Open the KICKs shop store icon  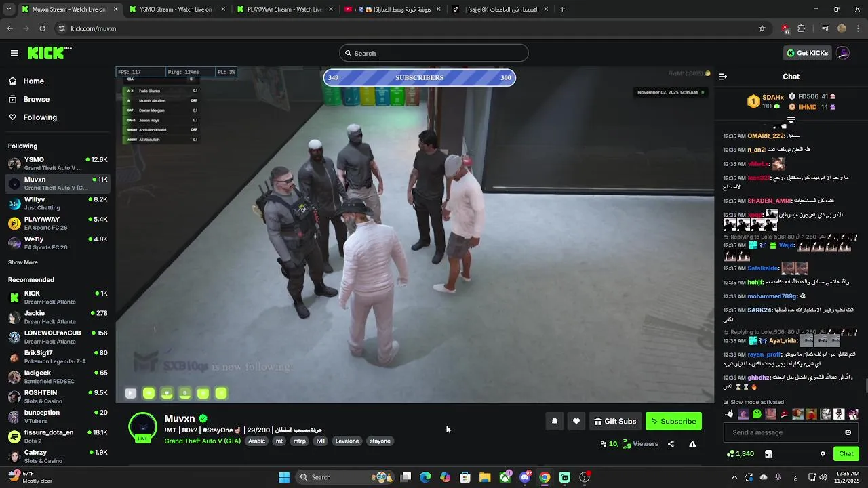pyautogui.click(x=768, y=453)
